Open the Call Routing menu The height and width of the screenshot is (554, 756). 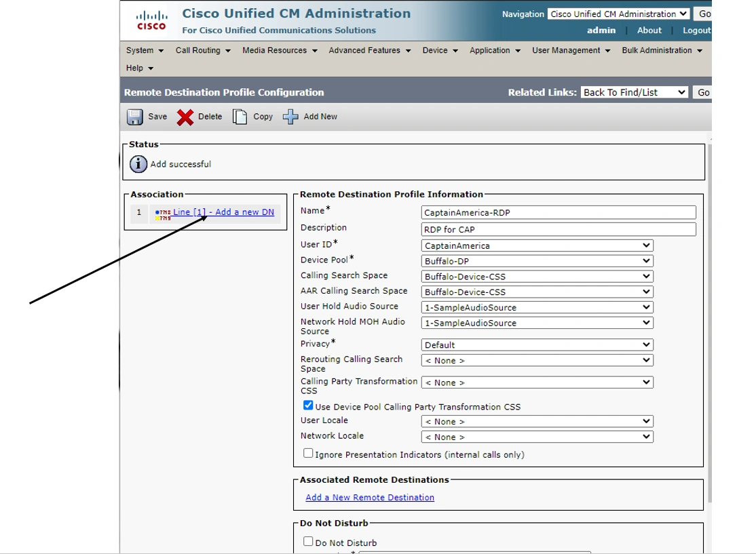click(x=203, y=50)
